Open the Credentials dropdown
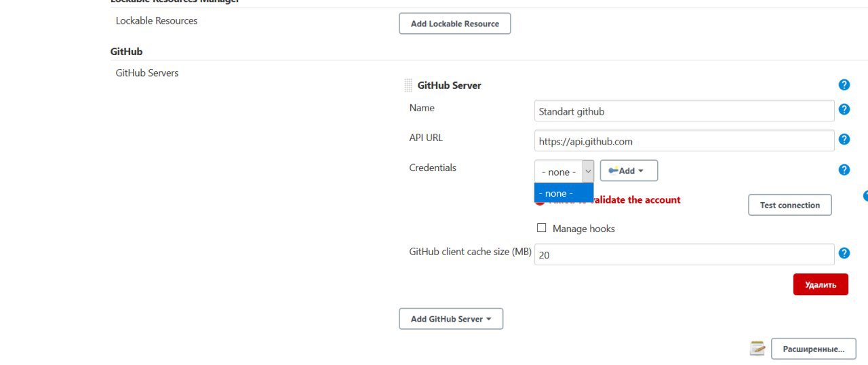This screenshot has height=365, width=868. tap(564, 171)
